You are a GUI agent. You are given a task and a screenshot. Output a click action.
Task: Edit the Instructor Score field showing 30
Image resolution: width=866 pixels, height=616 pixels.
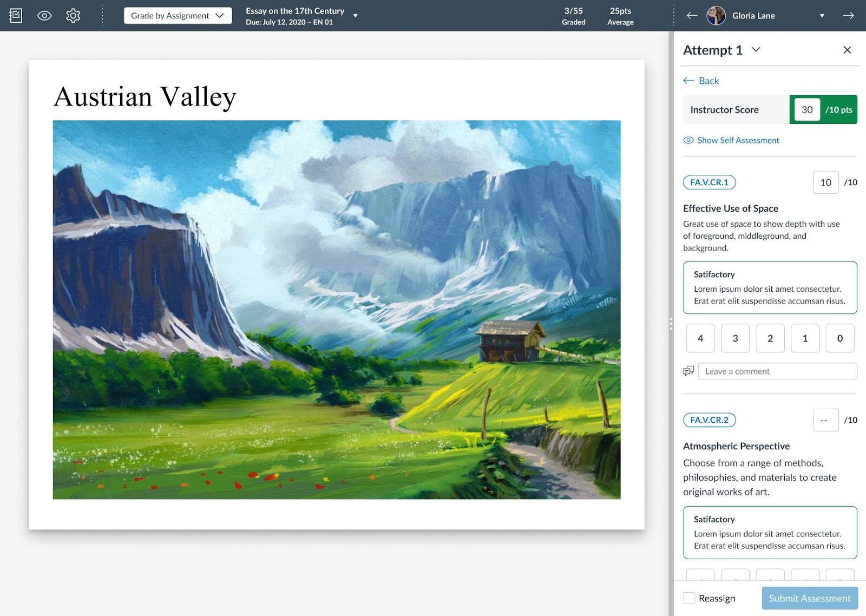[807, 110]
